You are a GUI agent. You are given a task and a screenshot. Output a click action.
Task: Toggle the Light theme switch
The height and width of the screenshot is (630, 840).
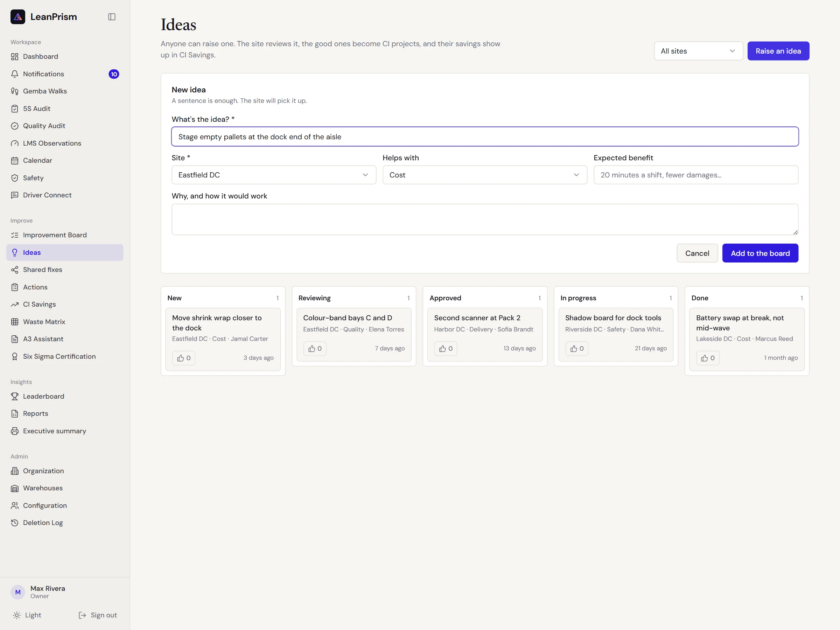[27, 615]
